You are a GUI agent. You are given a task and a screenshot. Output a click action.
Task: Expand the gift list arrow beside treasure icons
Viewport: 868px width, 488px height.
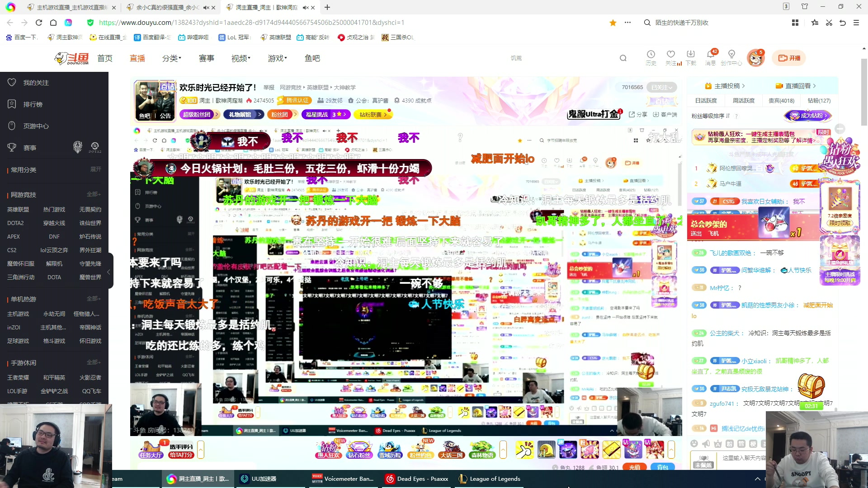pyautogui.click(x=671, y=450)
